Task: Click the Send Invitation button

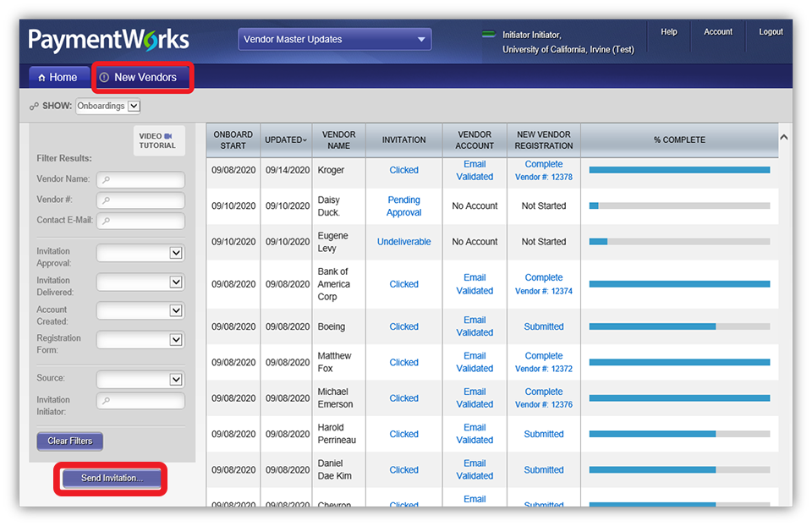Action: coord(112,479)
